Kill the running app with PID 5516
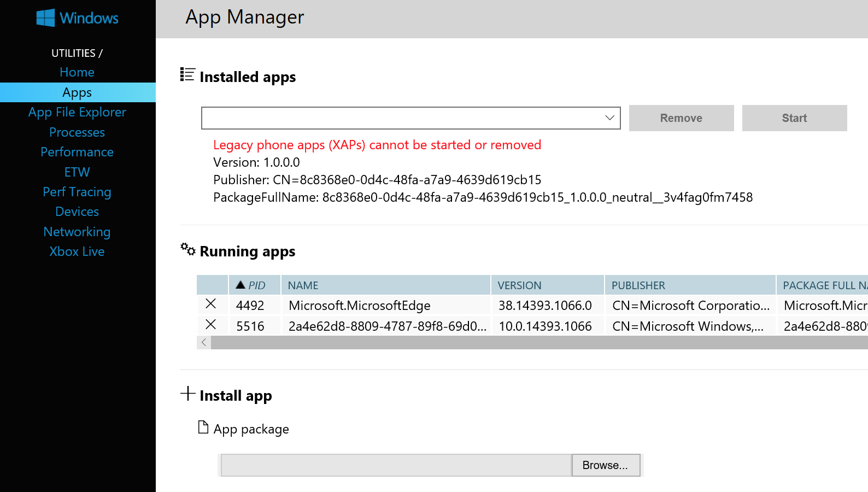Image resolution: width=868 pixels, height=492 pixels. click(210, 325)
